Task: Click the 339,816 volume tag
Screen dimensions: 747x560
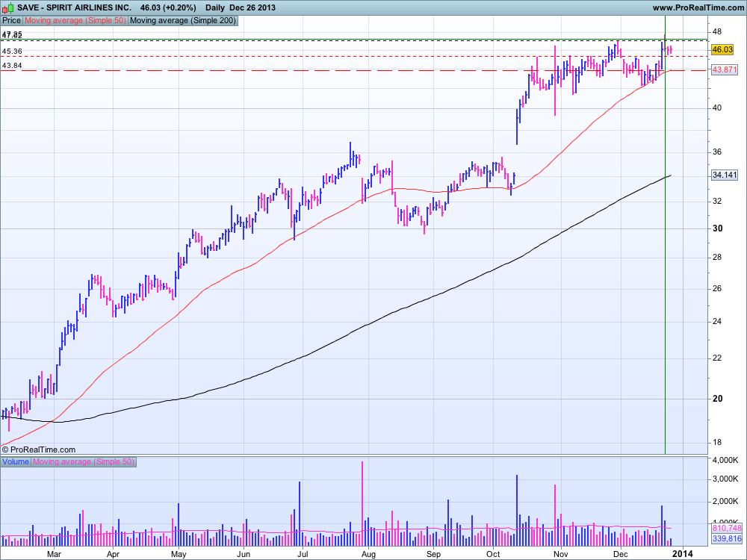Action: [727, 538]
